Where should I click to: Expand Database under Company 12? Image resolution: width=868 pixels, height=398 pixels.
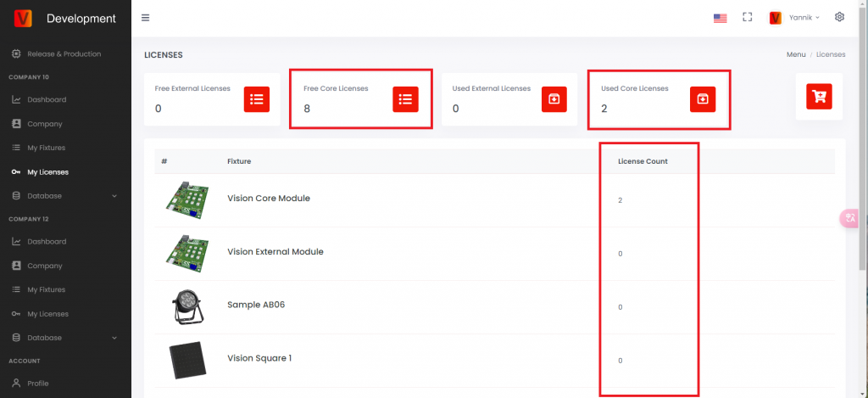[65, 338]
